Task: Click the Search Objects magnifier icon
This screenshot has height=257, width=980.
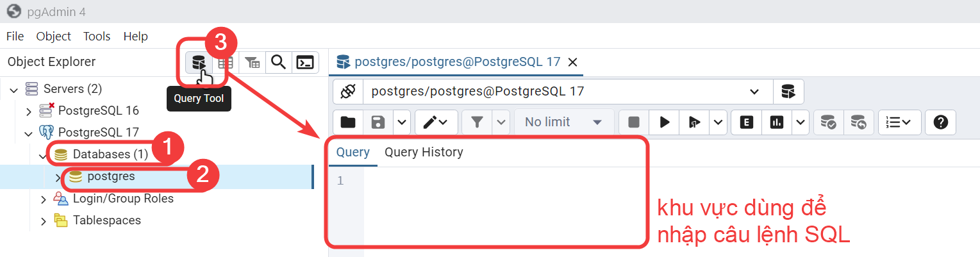Action: 278,62
